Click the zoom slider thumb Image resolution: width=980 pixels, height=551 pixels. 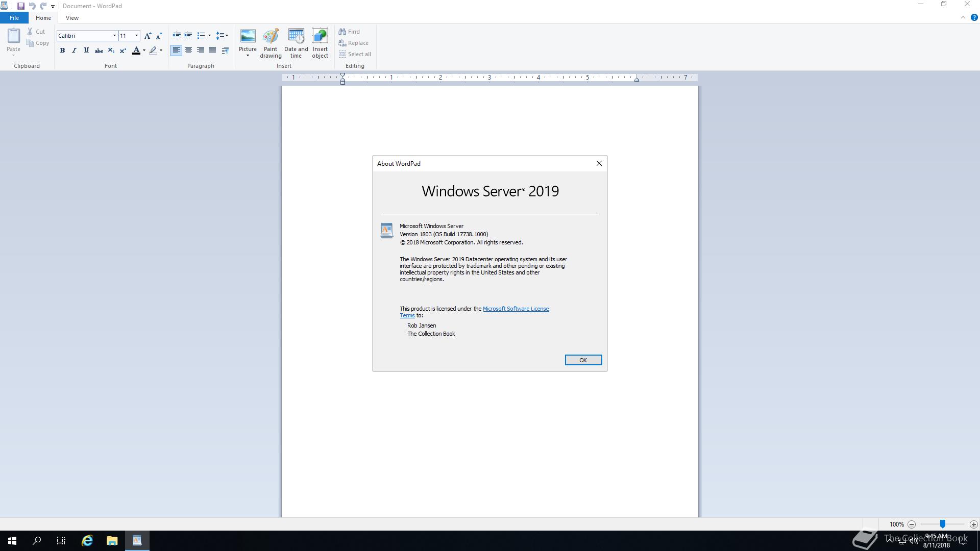tap(943, 524)
